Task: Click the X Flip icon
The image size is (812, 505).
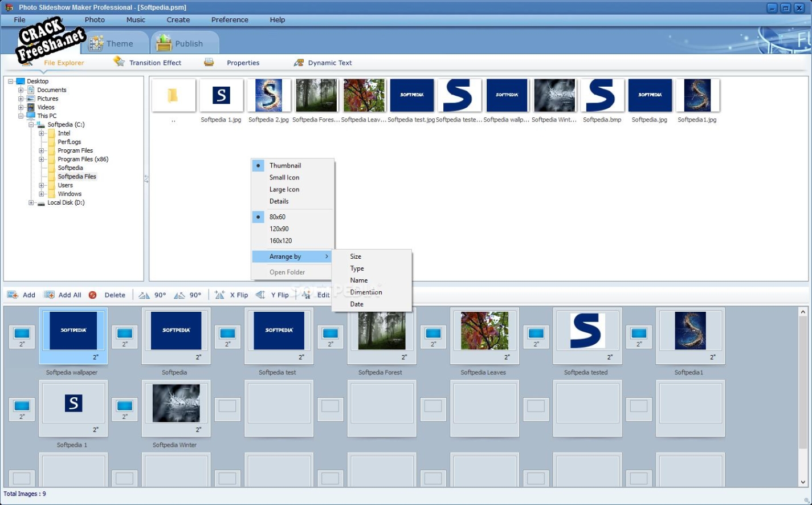Action: point(220,295)
